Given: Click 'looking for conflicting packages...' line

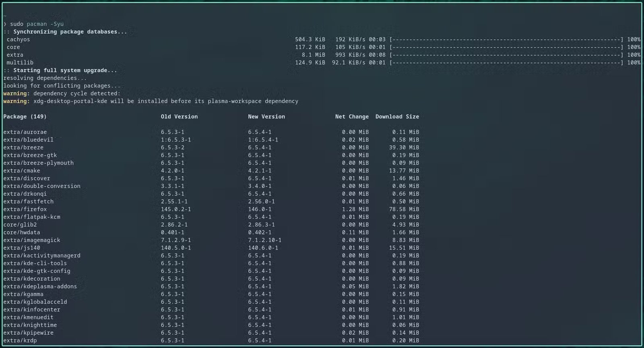Looking at the screenshot, I should 62,85.
